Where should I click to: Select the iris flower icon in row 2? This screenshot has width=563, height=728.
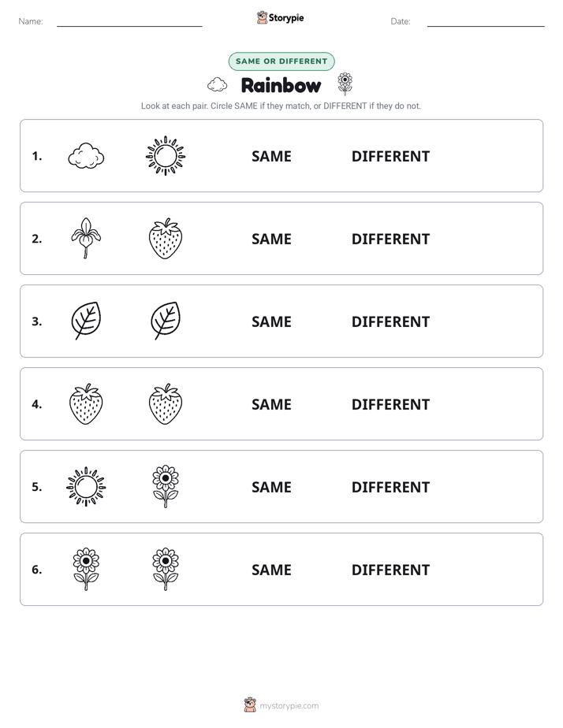point(86,238)
